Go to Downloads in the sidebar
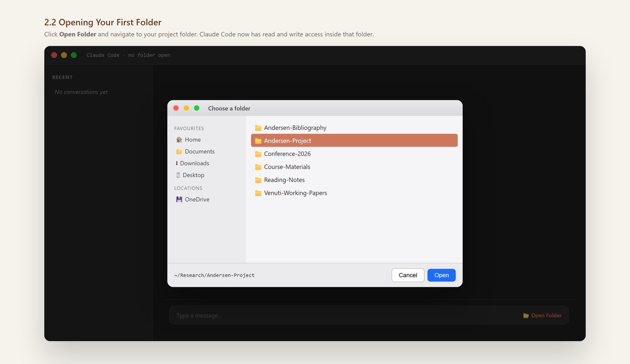This screenshot has height=364, width=630. 192,163
